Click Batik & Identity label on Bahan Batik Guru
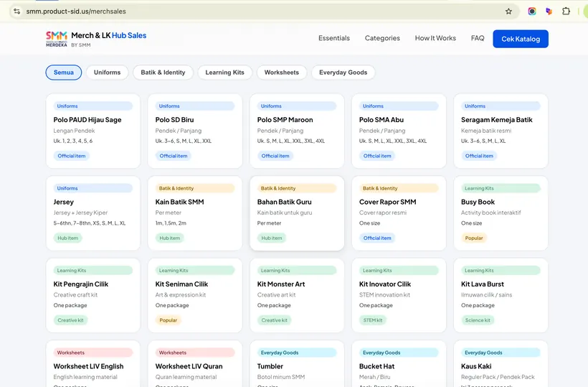Image resolution: width=588 pixels, height=387 pixels. click(297, 188)
